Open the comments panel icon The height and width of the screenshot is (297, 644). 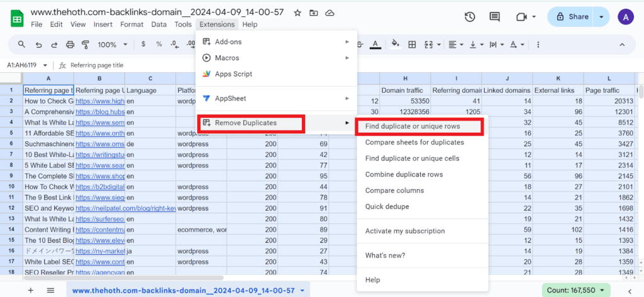494,17
